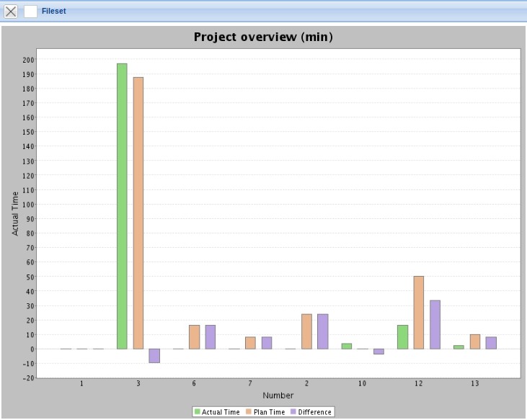Click the Number x-axis label
Viewport: 527px width, 420px height.
point(278,396)
